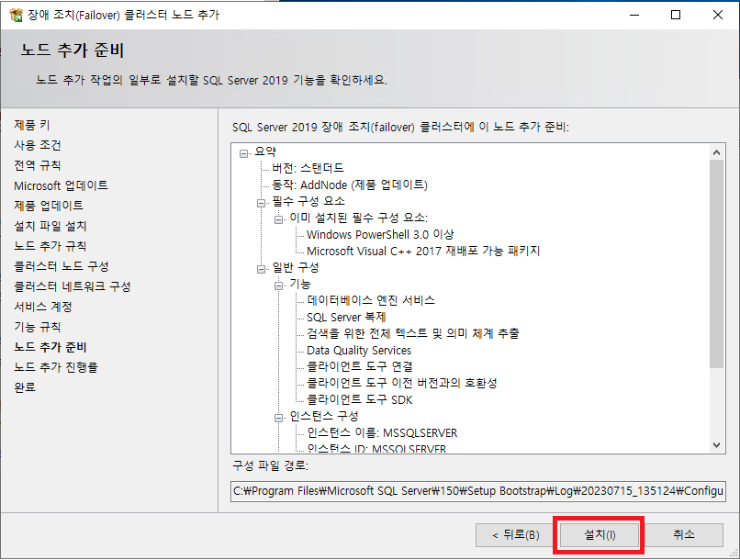Select Windows PowerShell 3.0 이상 row
740x560 pixels.
(x=380, y=234)
